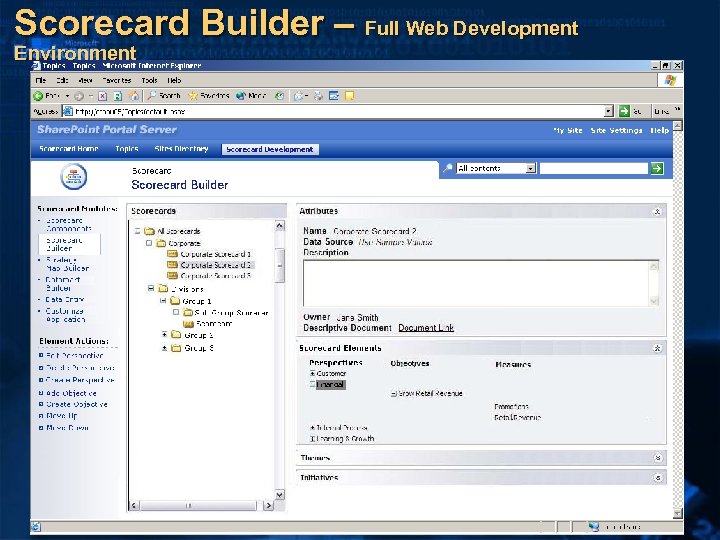
Task: Expand the Themes panel chevron
Action: (658, 458)
